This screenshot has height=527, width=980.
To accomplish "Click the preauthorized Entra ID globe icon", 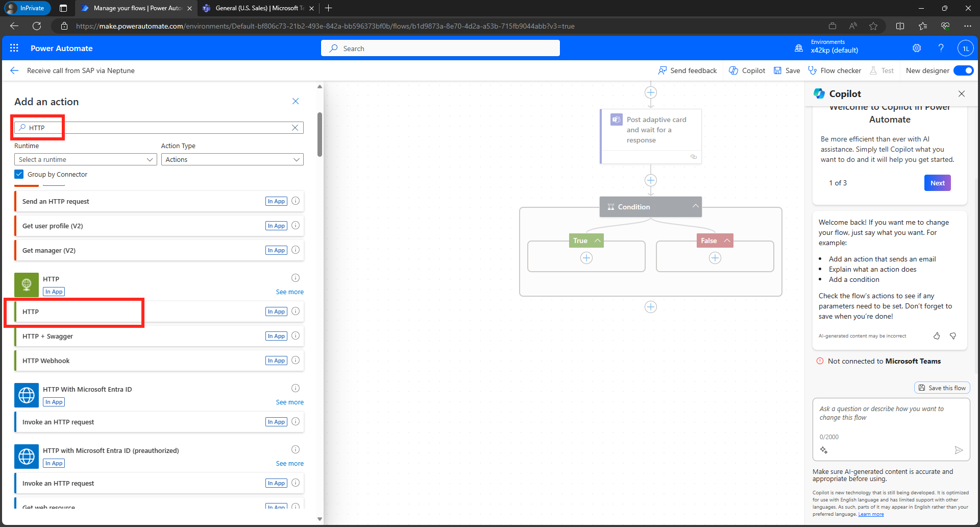I will [x=27, y=457].
